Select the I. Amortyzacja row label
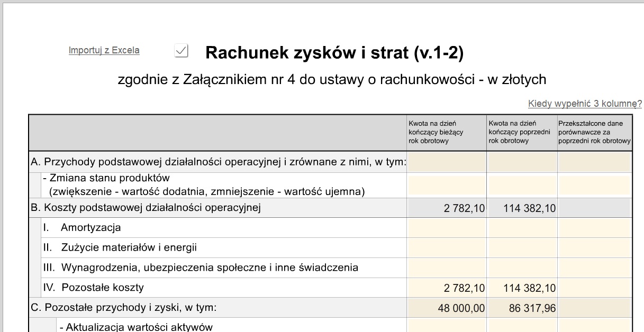 (82, 228)
